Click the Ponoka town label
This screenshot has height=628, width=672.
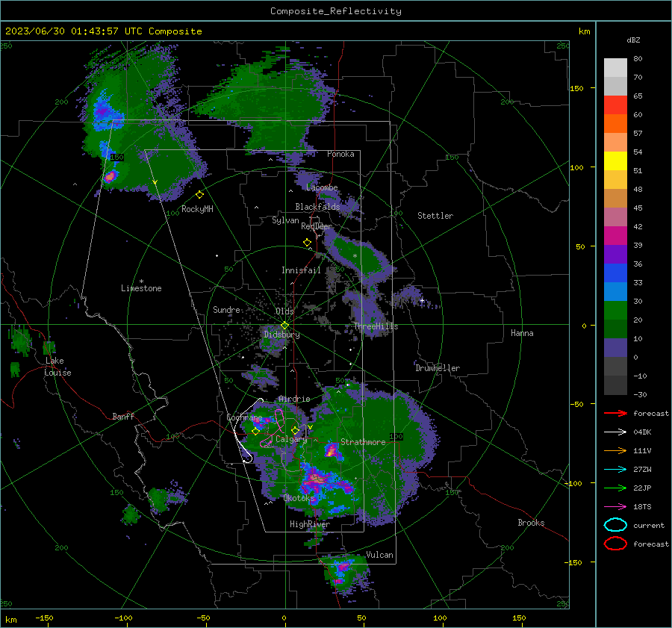[340, 154]
